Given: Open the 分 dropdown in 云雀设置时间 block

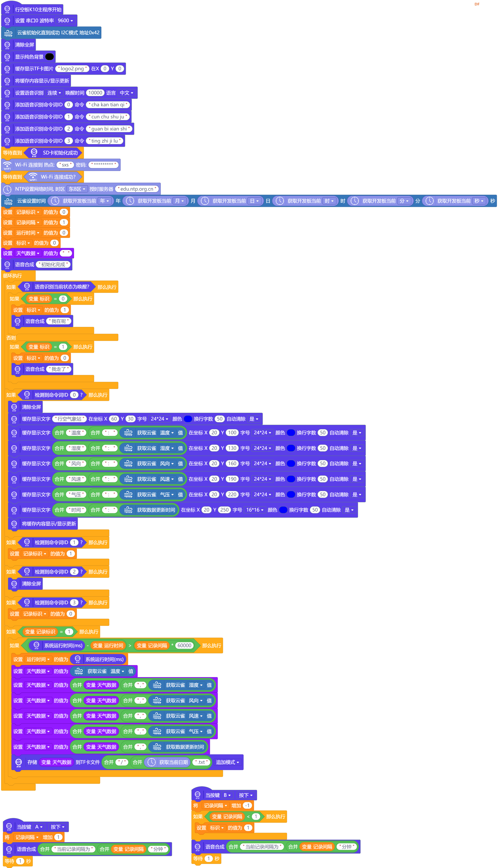Looking at the screenshot, I should coord(404,201).
